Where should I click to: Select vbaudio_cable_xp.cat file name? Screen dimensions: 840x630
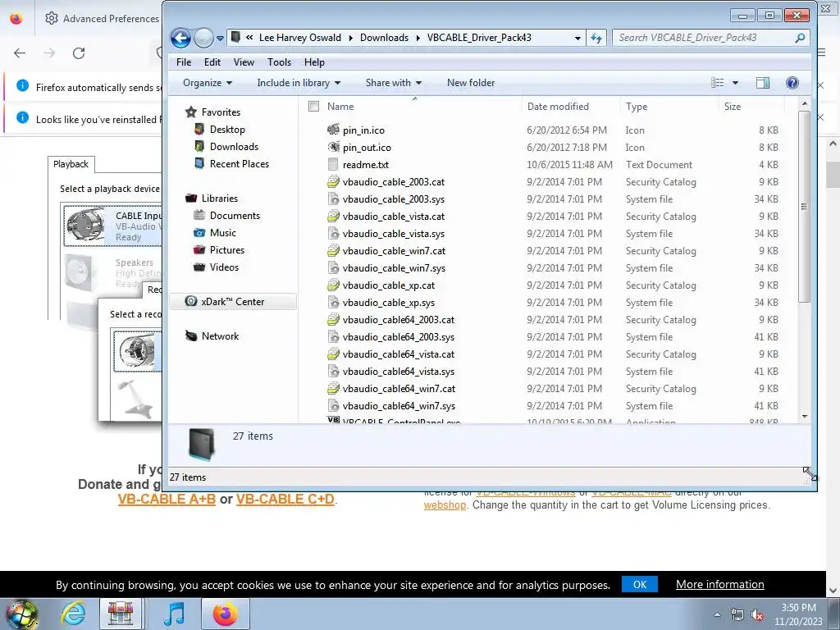click(x=388, y=285)
